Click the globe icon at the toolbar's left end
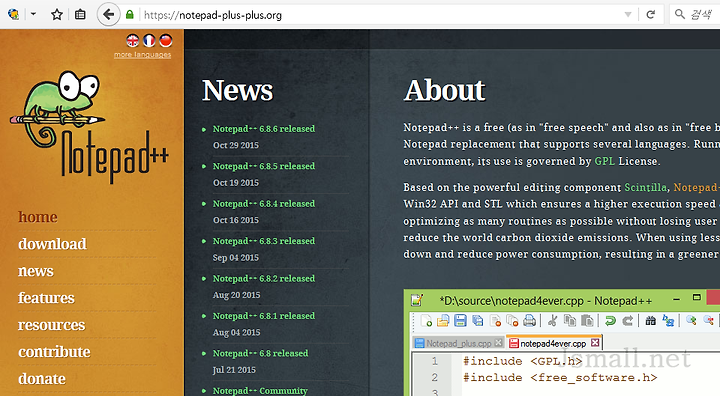Image resolution: width=720 pixels, height=396 pixels. [13, 15]
